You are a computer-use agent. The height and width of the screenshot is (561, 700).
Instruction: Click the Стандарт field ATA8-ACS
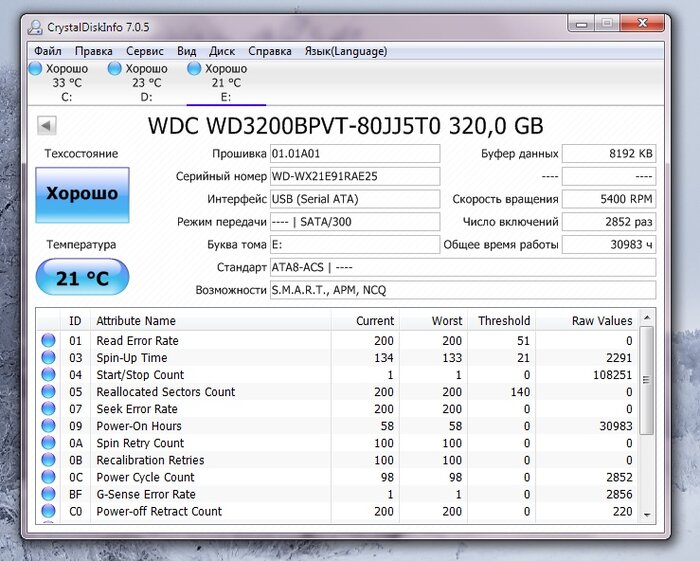point(463,267)
